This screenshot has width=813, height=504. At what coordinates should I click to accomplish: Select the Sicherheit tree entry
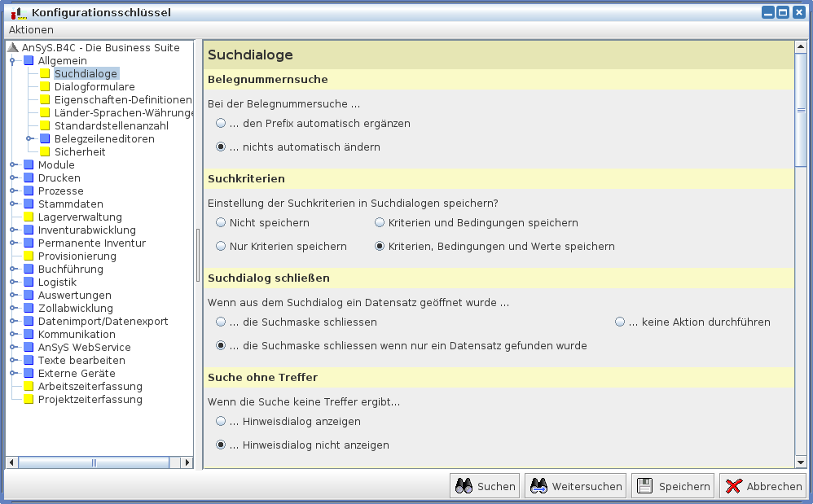80,152
